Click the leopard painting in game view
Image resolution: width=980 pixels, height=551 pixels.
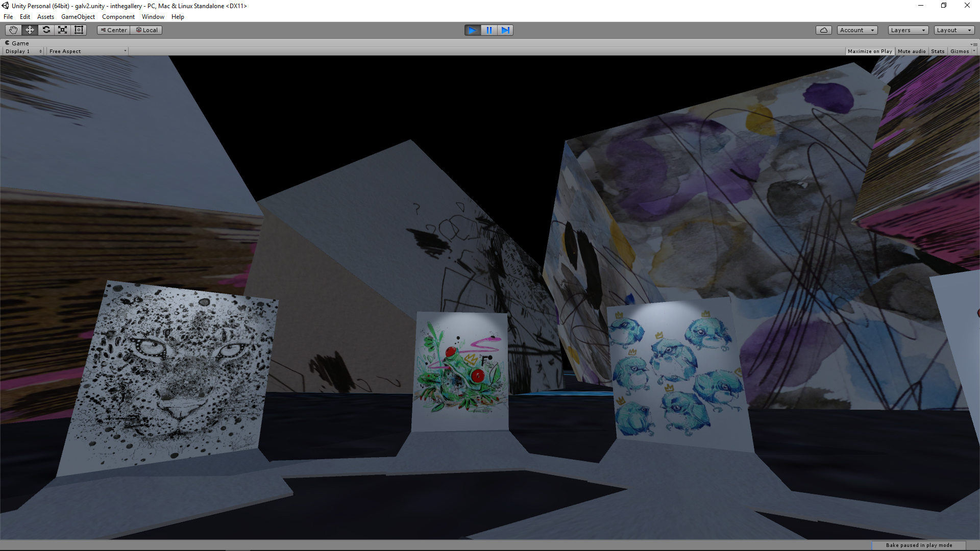(167, 378)
